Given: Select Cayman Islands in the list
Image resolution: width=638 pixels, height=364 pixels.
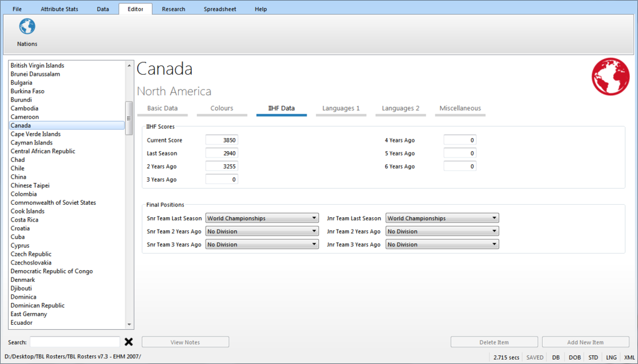Looking at the screenshot, I should [67, 142].
